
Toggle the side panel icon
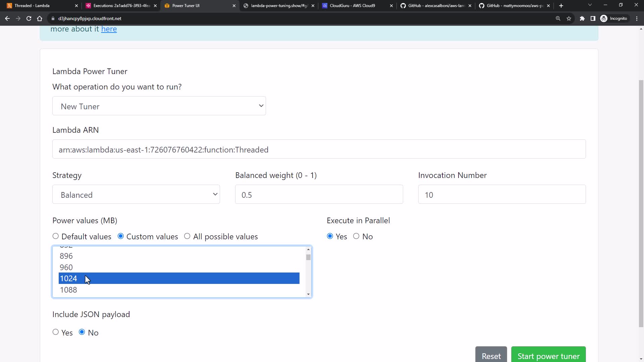click(x=593, y=18)
